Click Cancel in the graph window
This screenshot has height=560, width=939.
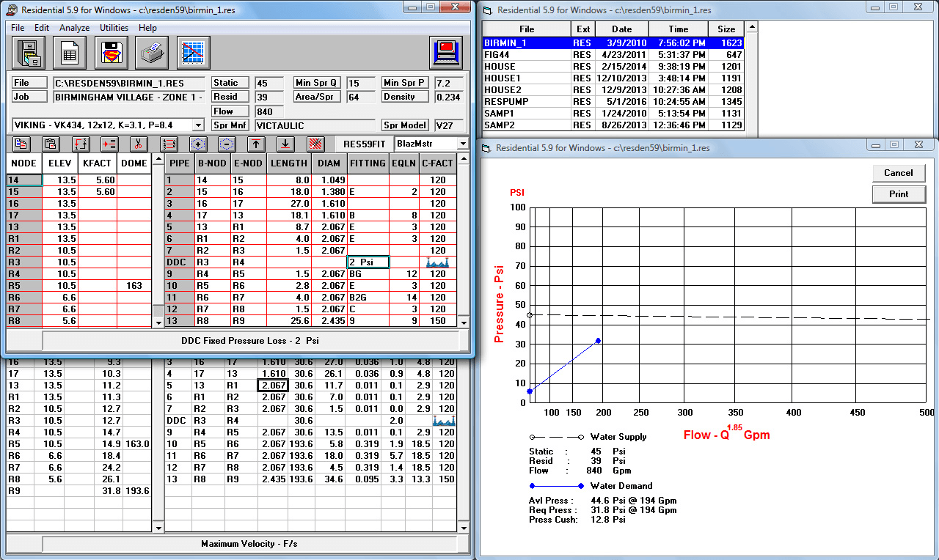(899, 173)
